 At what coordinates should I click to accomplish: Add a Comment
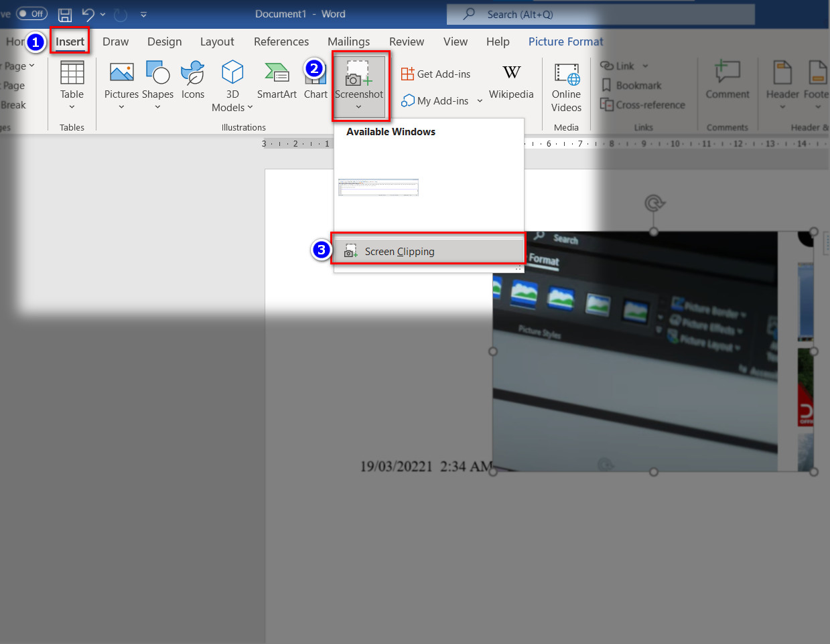(x=728, y=80)
